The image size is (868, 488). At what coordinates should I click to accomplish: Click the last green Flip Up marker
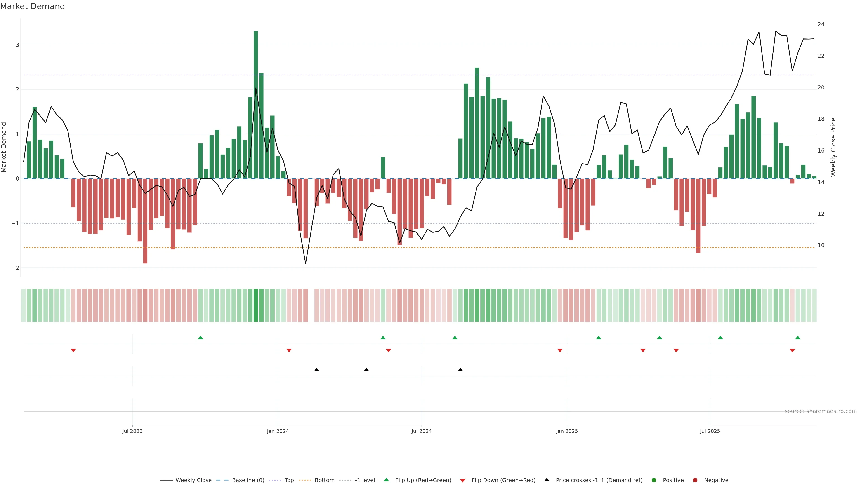(x=797, y=338)
